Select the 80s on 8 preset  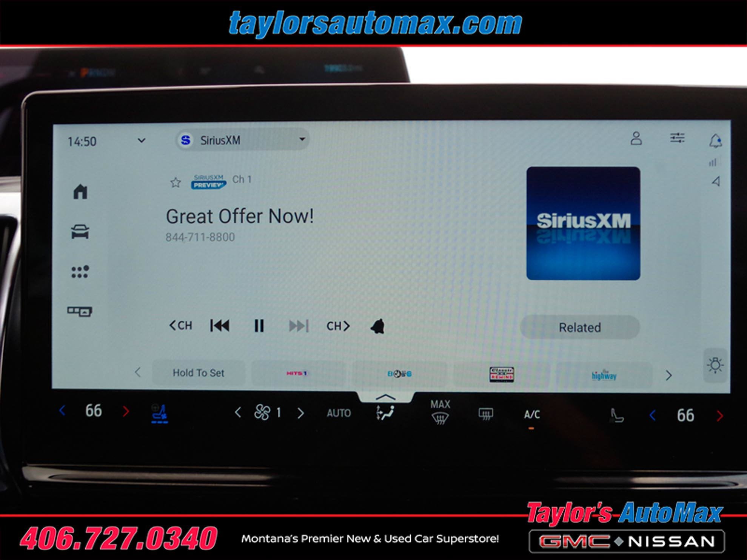(399, 374)
